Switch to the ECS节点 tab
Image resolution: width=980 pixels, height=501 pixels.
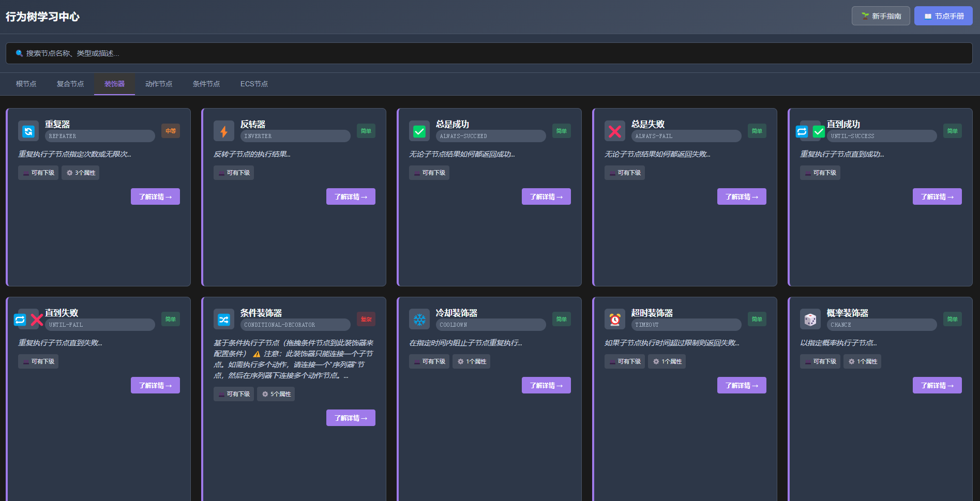pos(254,84)
